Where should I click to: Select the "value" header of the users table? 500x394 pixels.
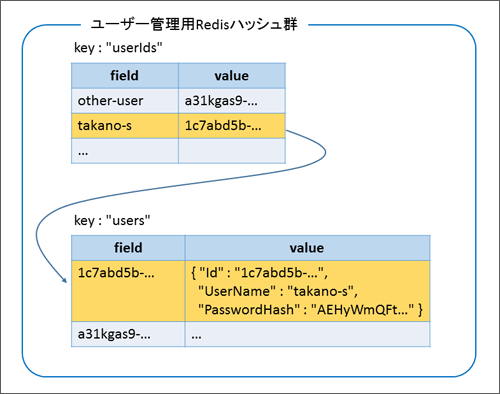tap(307, 248)
